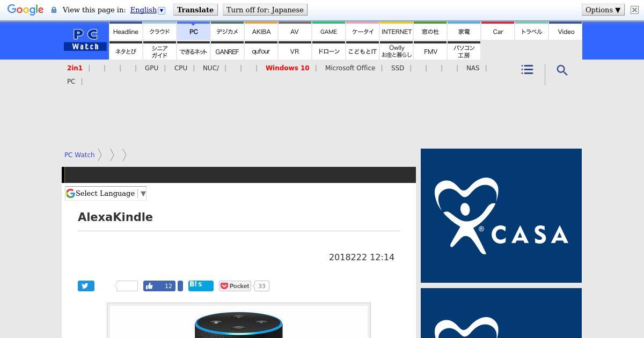Share the article via Twitter button
The image size is (644, 338).
[86, 286]
